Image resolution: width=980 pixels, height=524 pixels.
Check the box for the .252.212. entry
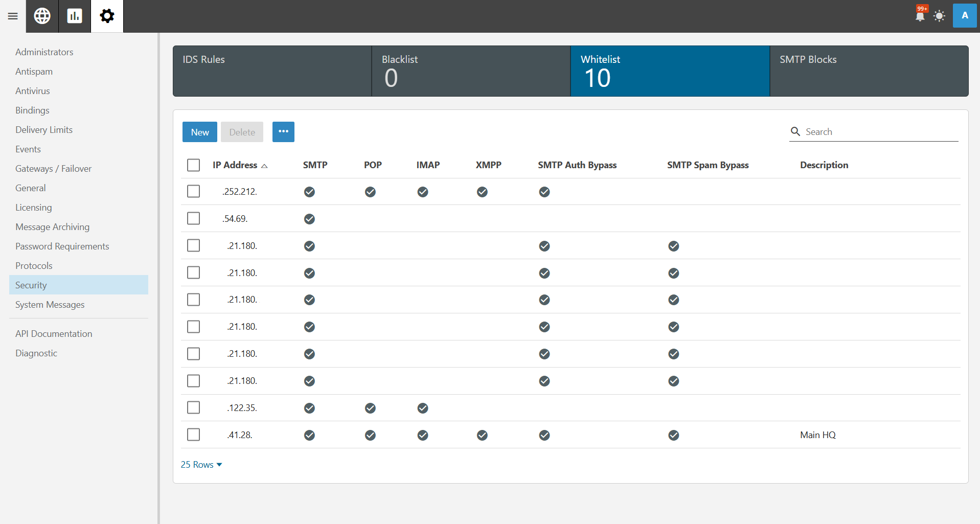coord(193,191)
